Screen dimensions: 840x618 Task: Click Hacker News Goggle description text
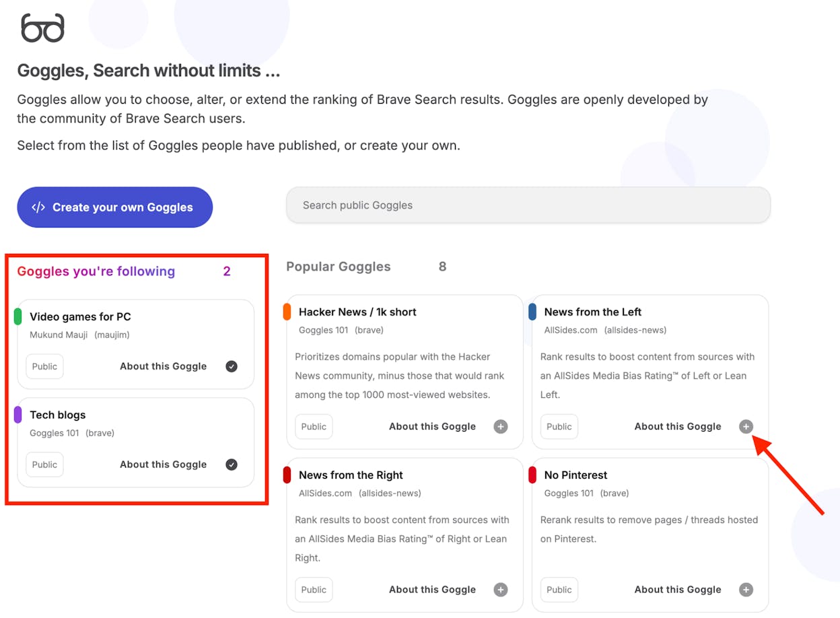(400, 376)
